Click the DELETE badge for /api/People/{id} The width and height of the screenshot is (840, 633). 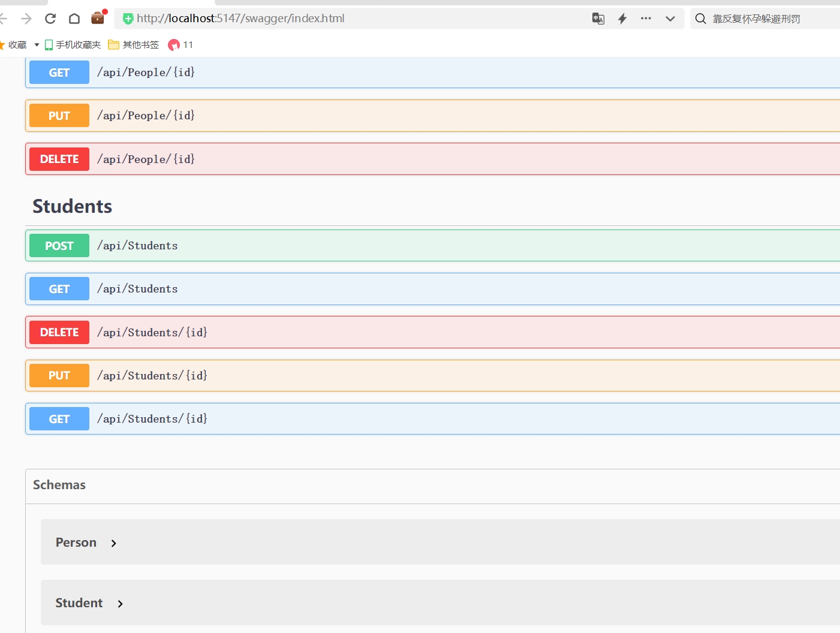click(x=59, y=159)
